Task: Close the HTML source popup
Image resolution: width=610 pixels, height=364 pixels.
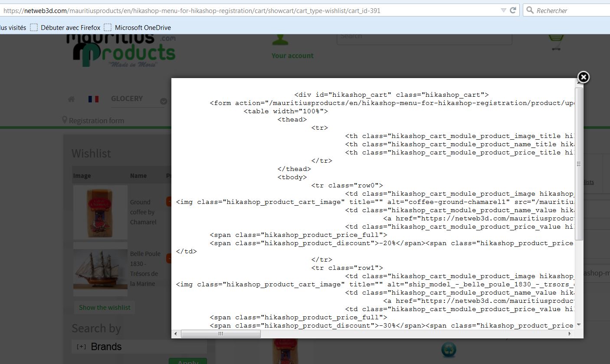Action: [583, 77]
